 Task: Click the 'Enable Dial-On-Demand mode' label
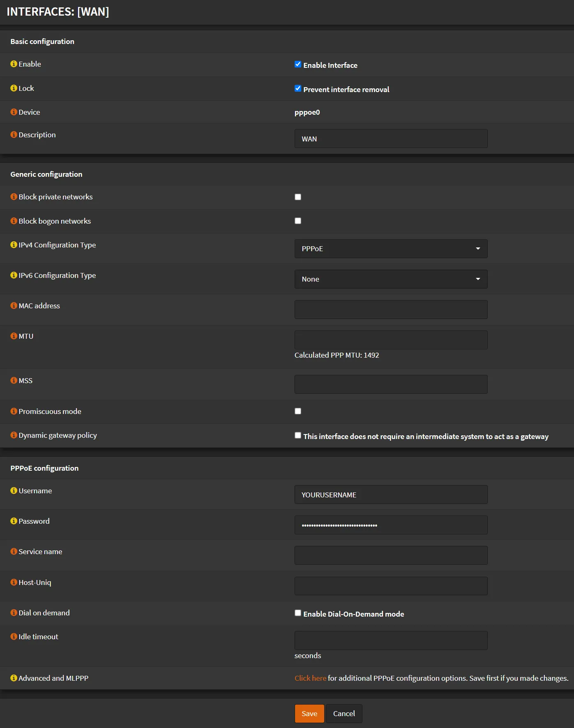(x=354, y=614)
